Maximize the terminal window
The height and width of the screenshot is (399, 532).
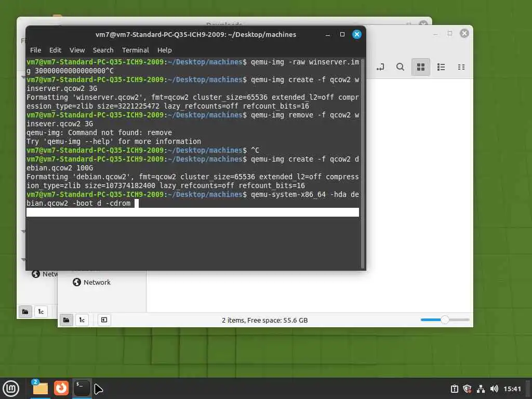click(x=342, y=34)
